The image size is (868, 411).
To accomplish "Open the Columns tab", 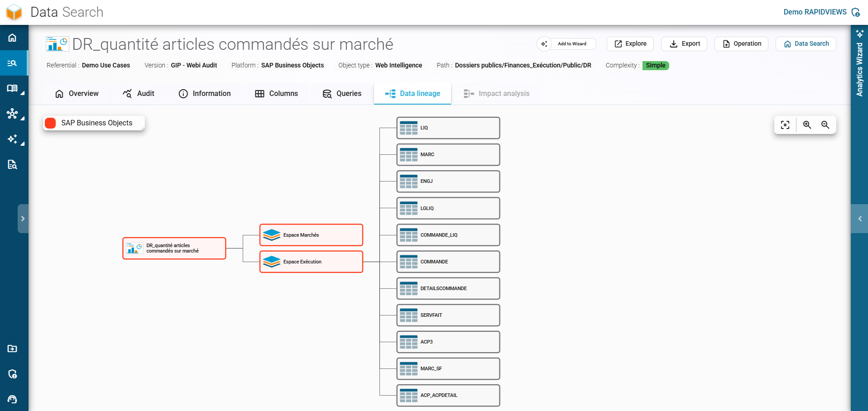I will [x=276, y=94].
